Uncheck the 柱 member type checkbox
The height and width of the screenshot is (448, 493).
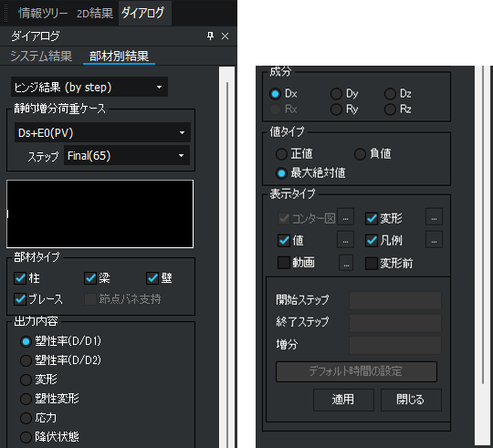(20, 278)
